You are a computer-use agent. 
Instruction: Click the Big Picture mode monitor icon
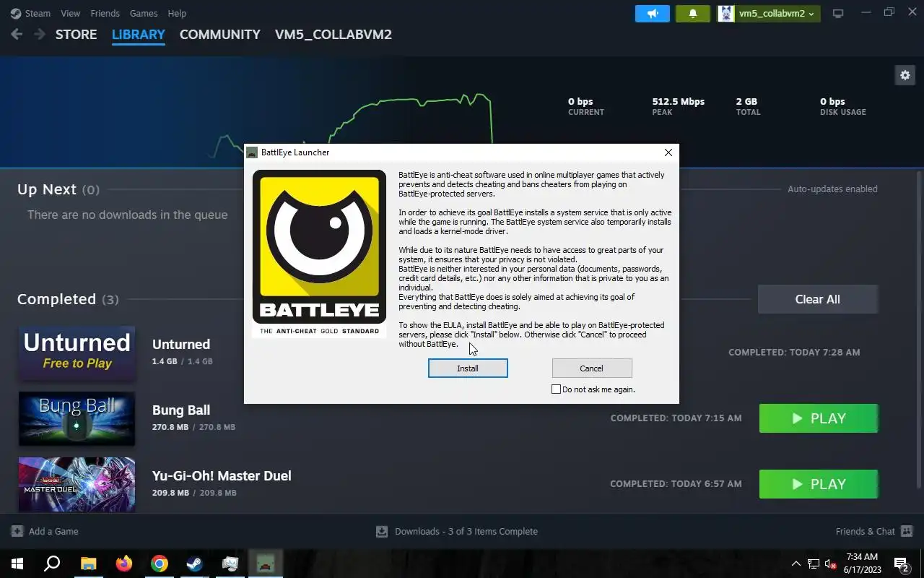[x=838, y=13]
